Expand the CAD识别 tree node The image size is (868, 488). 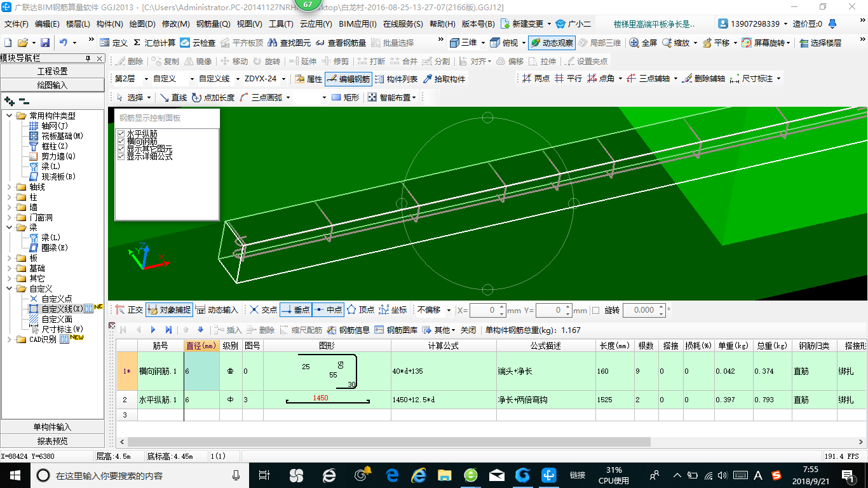(x=10, y=339)
